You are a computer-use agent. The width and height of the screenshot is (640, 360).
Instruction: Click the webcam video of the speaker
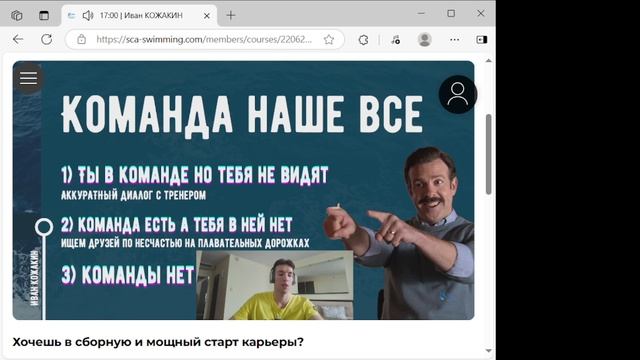click(275, 285)
